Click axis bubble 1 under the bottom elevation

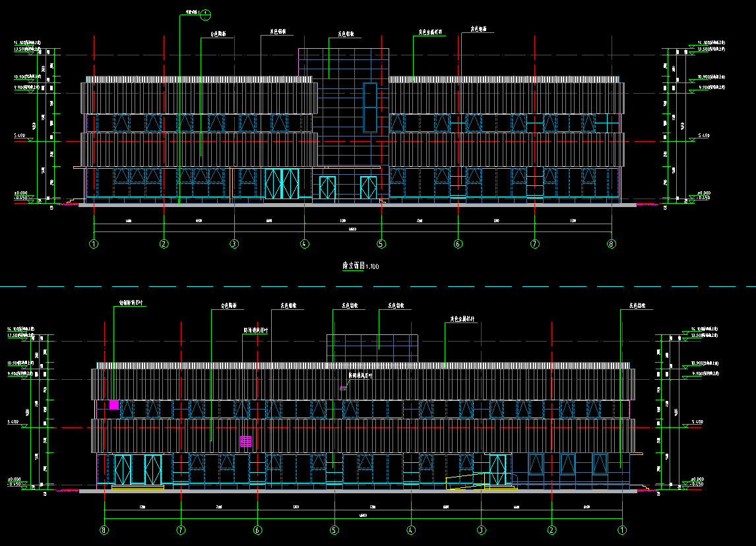coord(621,530)
